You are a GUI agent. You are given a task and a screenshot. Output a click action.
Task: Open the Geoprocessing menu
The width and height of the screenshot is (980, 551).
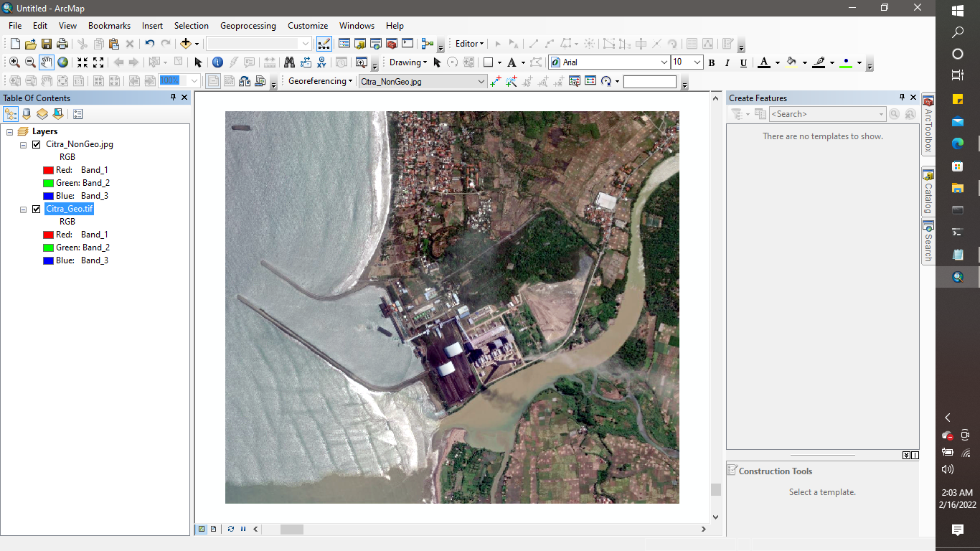248,25
